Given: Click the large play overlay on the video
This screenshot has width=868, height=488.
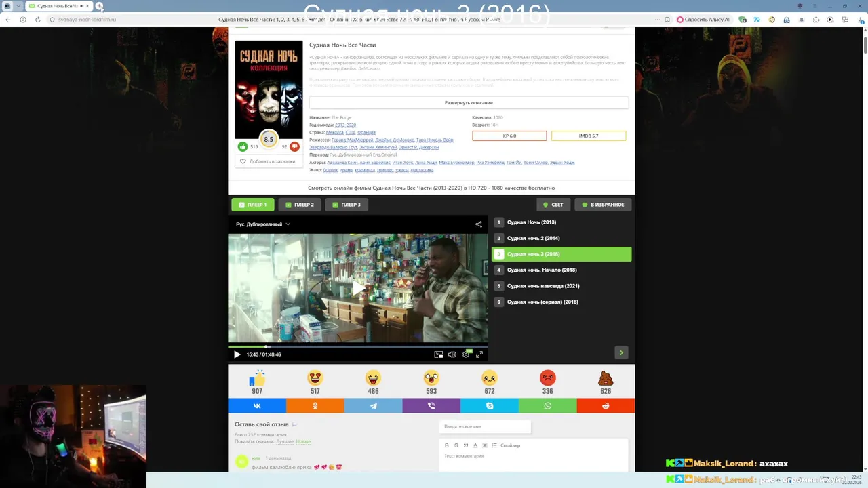Looking at the screenshot, I should pyautogui.click(x=358, y=289).
